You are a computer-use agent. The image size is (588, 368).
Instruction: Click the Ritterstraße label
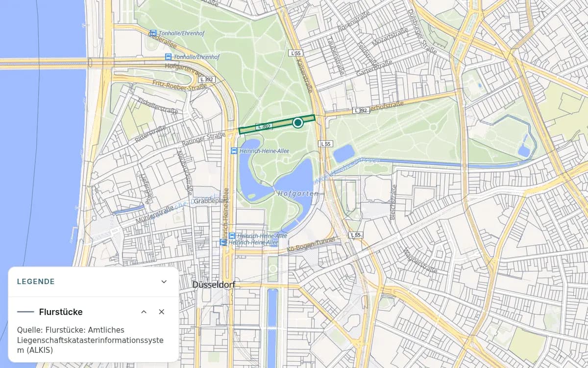point(151,134)
